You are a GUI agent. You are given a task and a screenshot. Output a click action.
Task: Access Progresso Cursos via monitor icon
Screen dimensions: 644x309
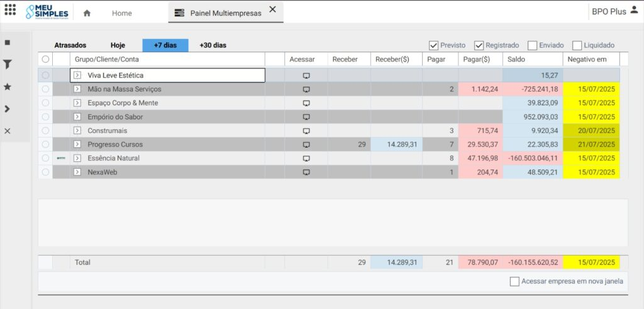tap(306, 144)
